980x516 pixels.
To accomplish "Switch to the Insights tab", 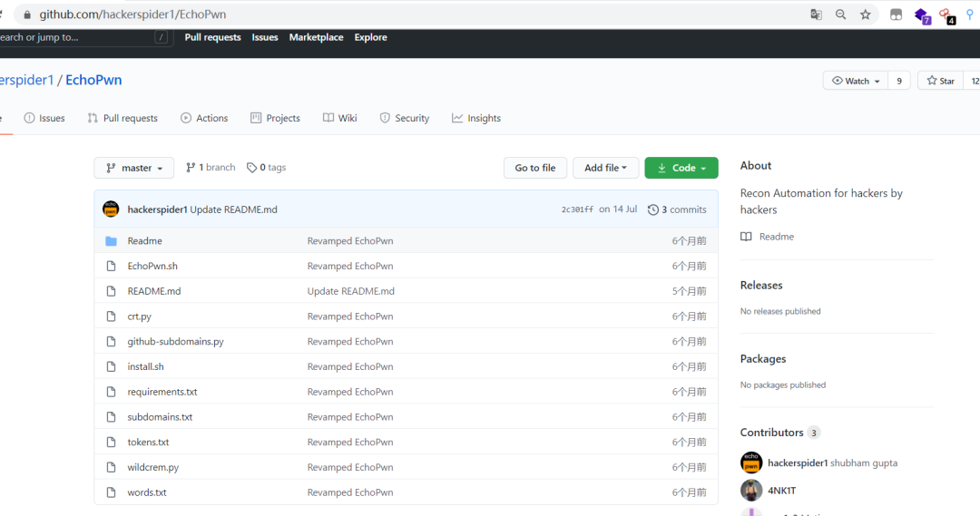I will tap(476, 118).
